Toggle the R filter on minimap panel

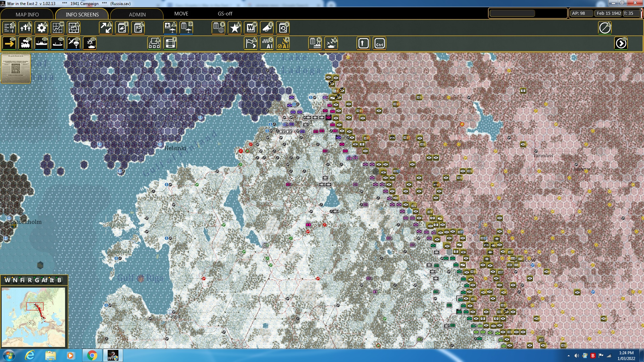pos(30,280)
